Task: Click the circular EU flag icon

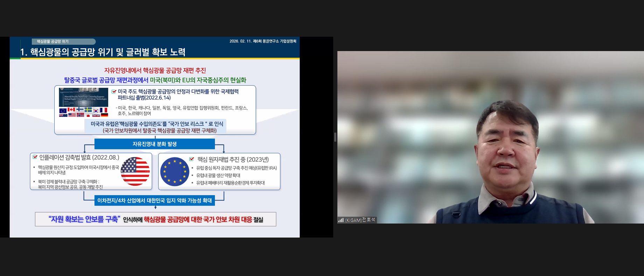Action: 174,171
